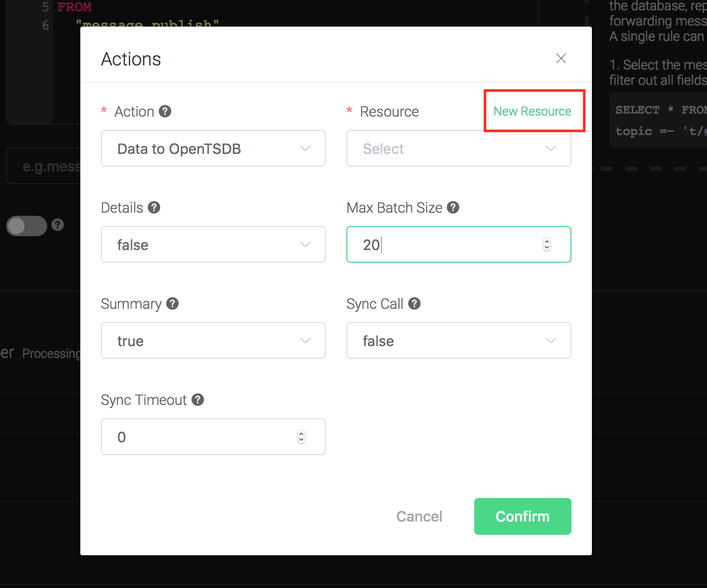
Task: Cancel the Actions dialog
Action: coord(419,516)
